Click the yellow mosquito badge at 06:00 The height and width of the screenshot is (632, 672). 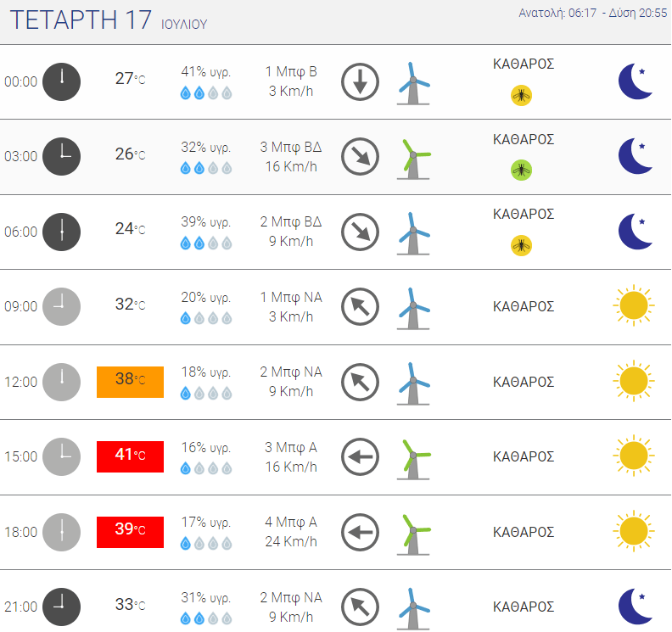pos(521,245)
